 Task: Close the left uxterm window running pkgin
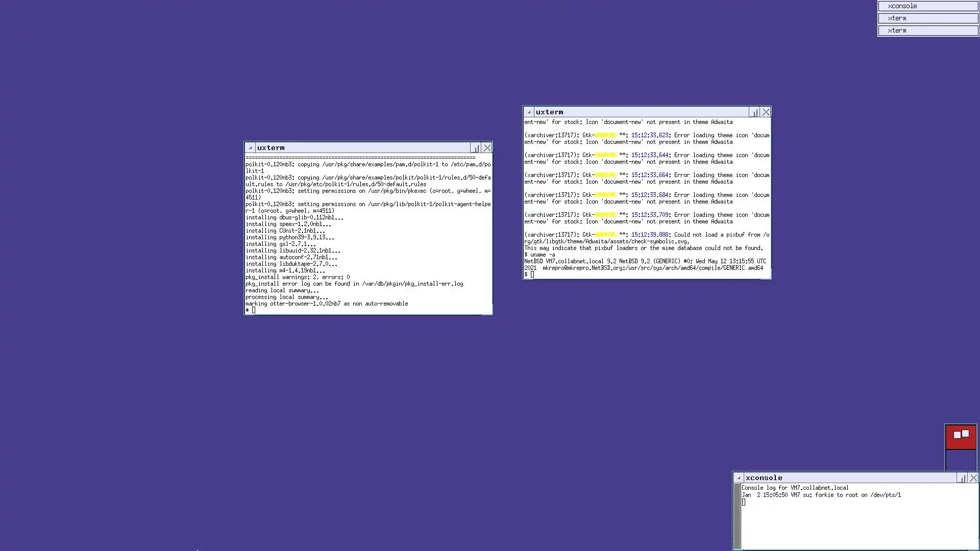(487, 148)
